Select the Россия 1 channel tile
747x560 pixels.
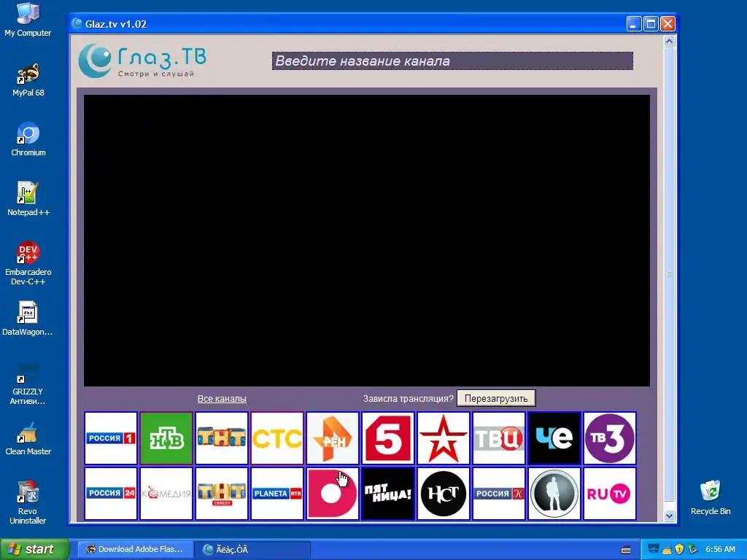[x=111, y=438]
